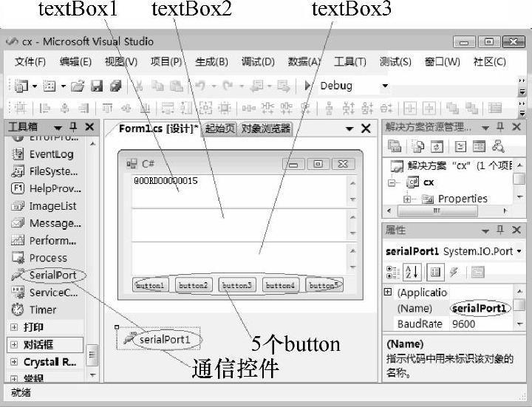Click the Add New Item toolbar icon

(50, 86)
